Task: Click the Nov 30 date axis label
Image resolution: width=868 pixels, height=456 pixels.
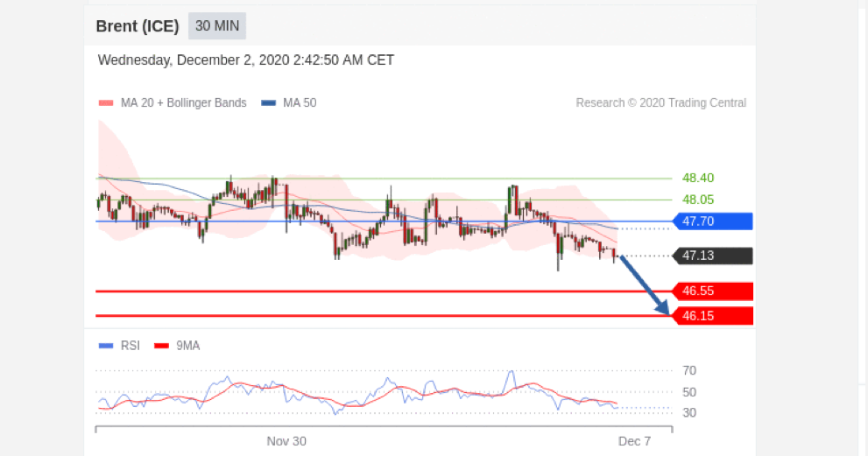Action: click(x=286, y=441)
